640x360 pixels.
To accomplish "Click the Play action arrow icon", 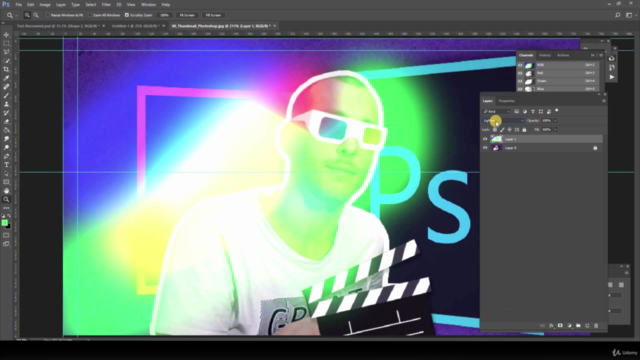I will click(612, 77).
